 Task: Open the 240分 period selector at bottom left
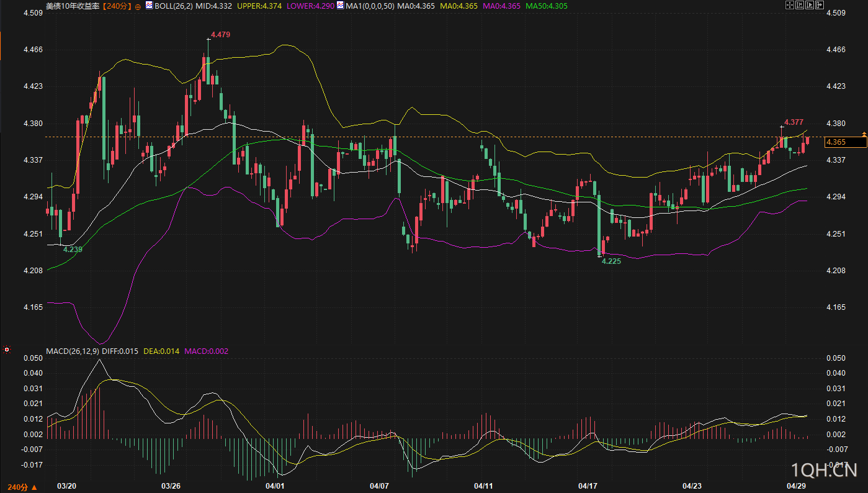[21, 487]
